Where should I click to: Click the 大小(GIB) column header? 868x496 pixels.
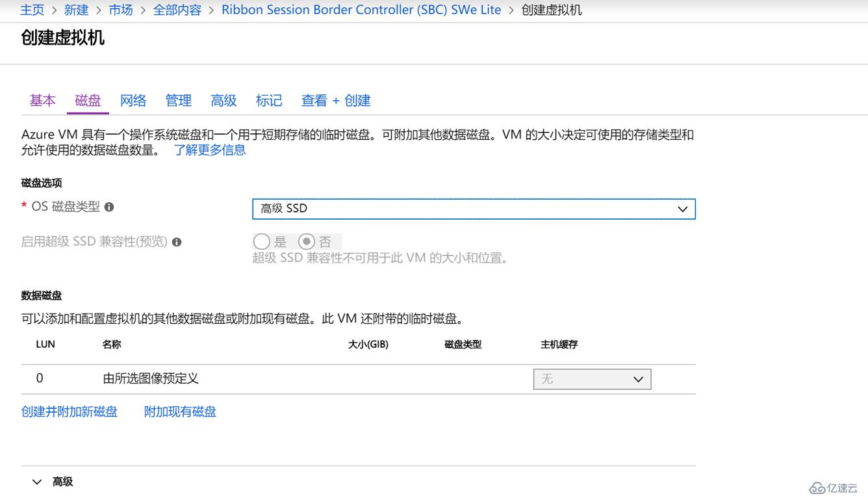[368, 345]
